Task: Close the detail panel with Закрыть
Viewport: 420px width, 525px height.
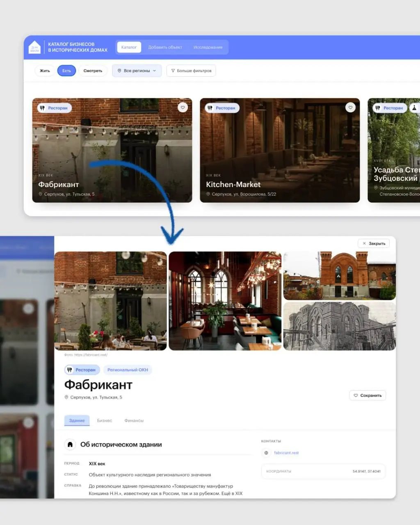Action: point(374,243)
